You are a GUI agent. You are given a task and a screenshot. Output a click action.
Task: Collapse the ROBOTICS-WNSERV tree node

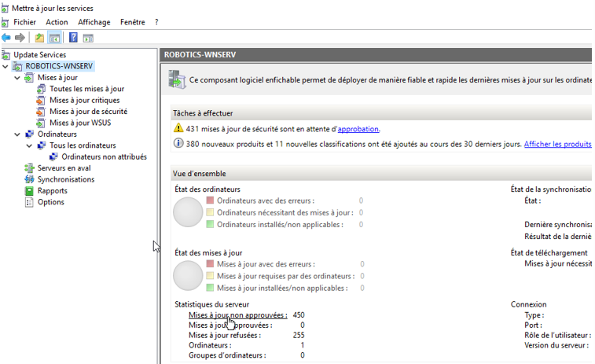point(6,67)
